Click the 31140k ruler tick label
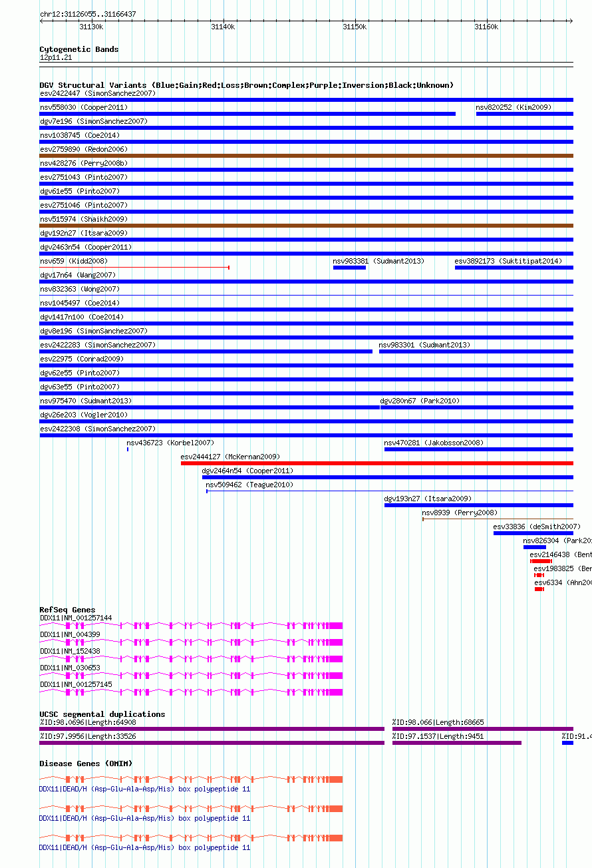 click(223, 27)
